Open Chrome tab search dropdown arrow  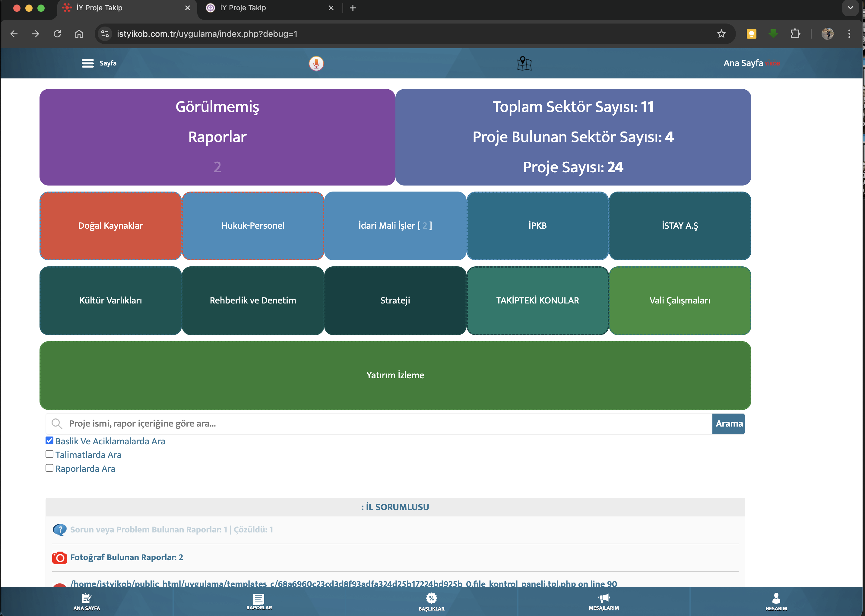click(850, 8)
